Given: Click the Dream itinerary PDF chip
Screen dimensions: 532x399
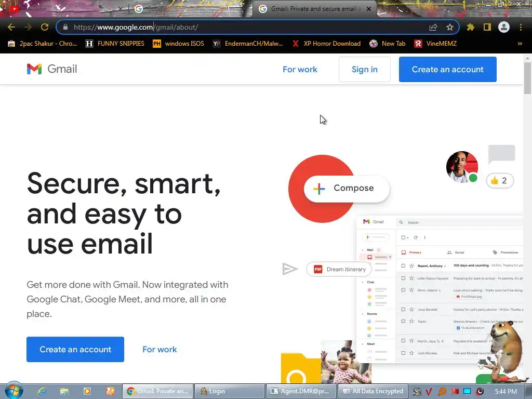Looking at the screenshot, I should 339,269.
